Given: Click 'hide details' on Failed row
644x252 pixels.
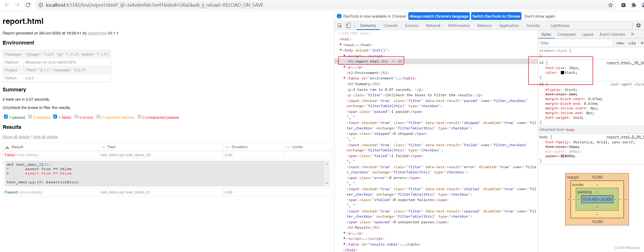Looking at the screenshot, I should [27, 155].
